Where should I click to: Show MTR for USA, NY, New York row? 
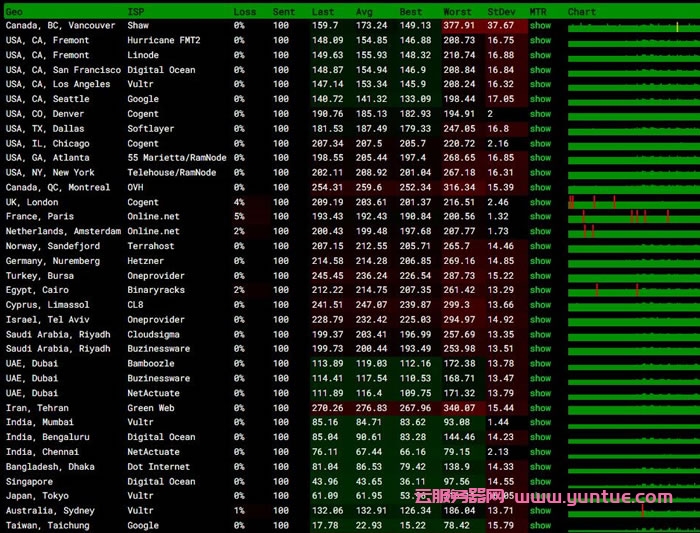coord(540,173)
